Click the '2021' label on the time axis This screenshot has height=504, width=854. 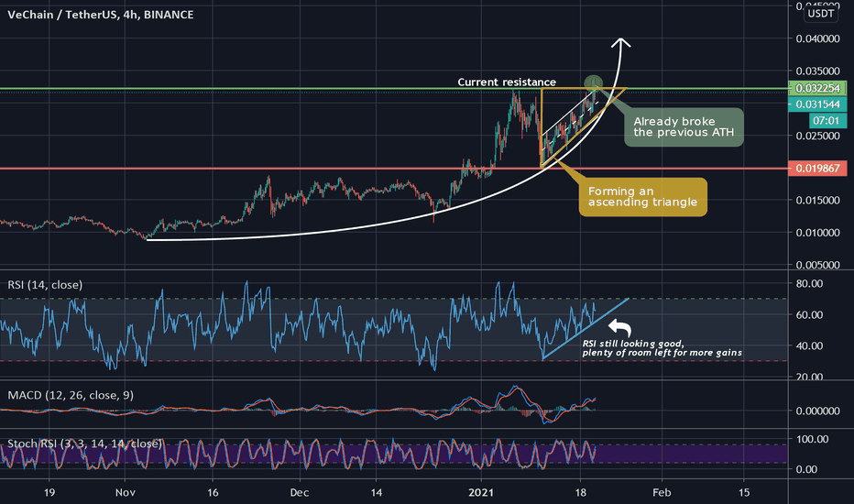tap(481, 493)
